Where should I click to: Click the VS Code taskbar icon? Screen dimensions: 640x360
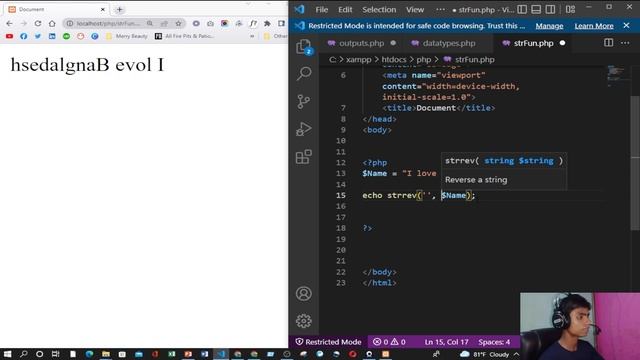pos(221,354)
